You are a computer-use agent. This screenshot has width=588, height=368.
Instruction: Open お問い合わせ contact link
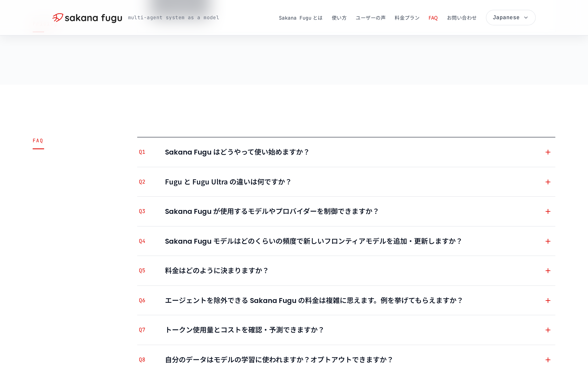[462, 18]
